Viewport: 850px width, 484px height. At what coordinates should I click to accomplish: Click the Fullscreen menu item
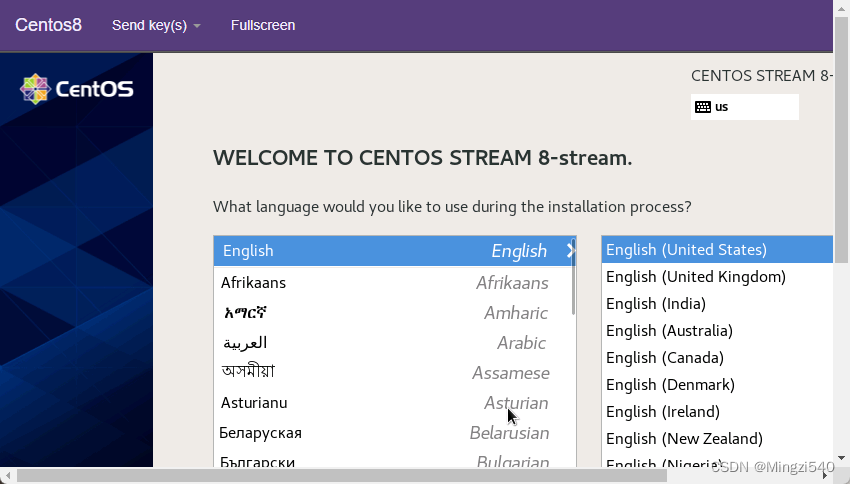pos(263,25)
